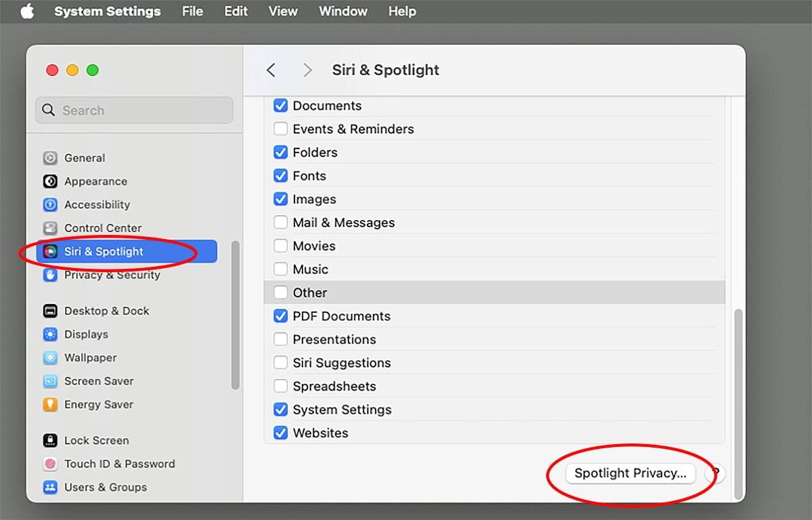Click the Lock Screen icon
The width and height of the screenshot is (812, 520).
click(x=50, y=440)
